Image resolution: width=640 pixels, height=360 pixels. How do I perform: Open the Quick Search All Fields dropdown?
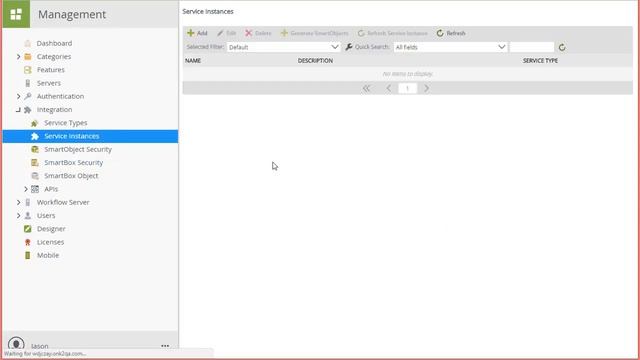pos(450,47)
